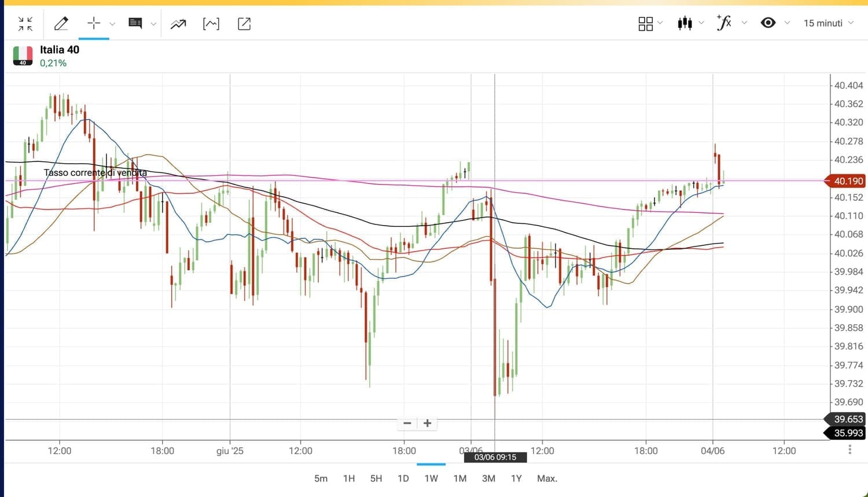Image resolution: width=868 pixels, height=497 pixels.
Task: Toggle the eye visibility icon
Action: click(768, 23)
